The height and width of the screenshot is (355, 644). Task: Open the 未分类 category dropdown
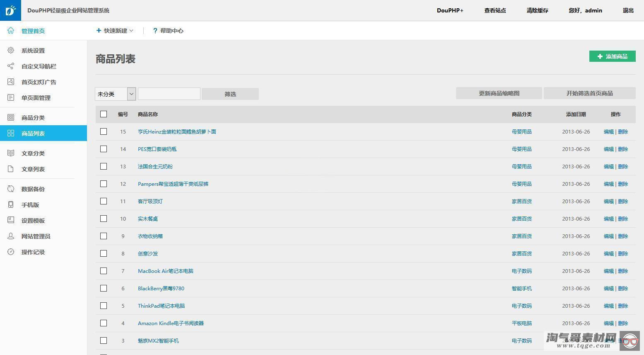[116, 94]
